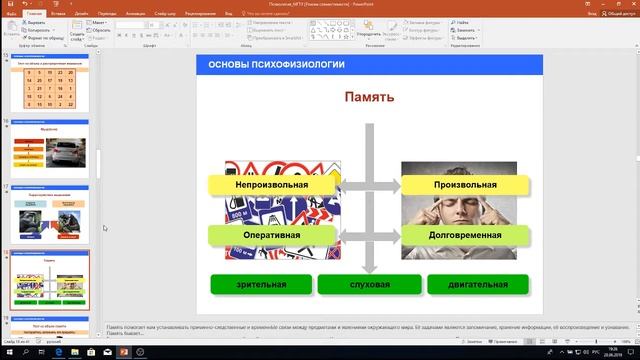Click Share (Общий доступ) button
Viewport: 640px width, 360px height.
pos(619,13)
